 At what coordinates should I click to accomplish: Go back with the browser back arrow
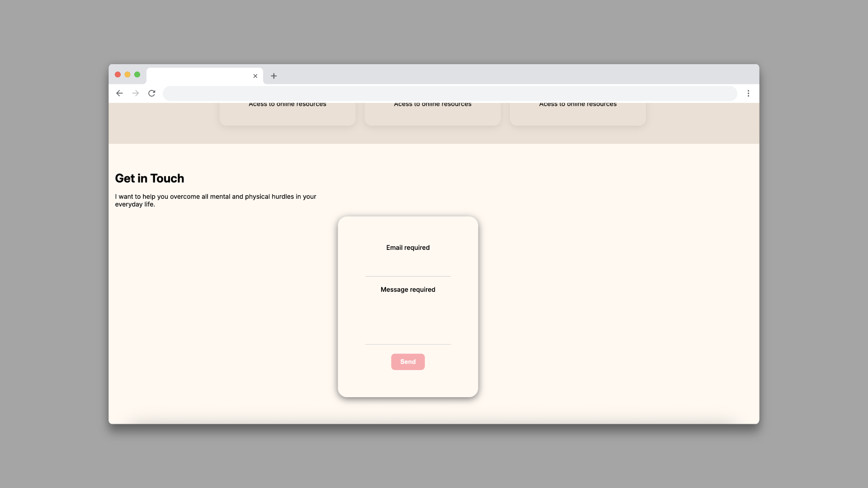[x=119, y=93]
